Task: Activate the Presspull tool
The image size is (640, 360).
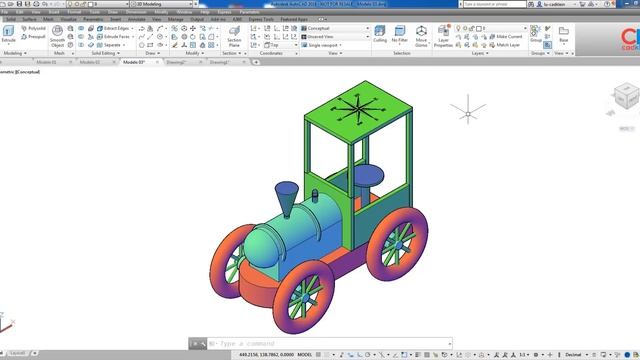Action: click(x=33, y=37)
